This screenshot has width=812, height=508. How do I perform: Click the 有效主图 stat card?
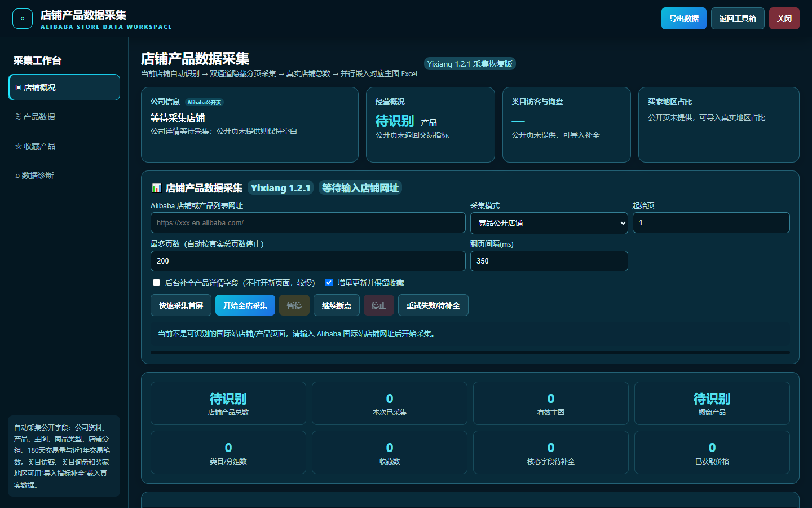pyautogui.click(x=551, y=404)
